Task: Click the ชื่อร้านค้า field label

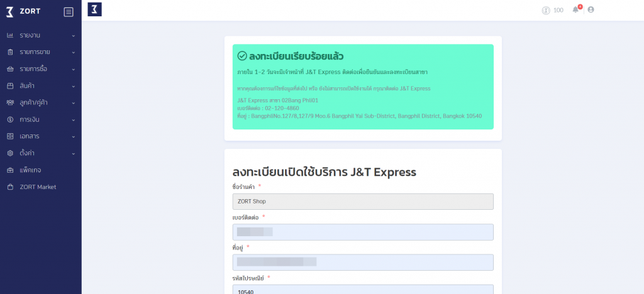Action: pyautogui.click(x=243, y=187)
